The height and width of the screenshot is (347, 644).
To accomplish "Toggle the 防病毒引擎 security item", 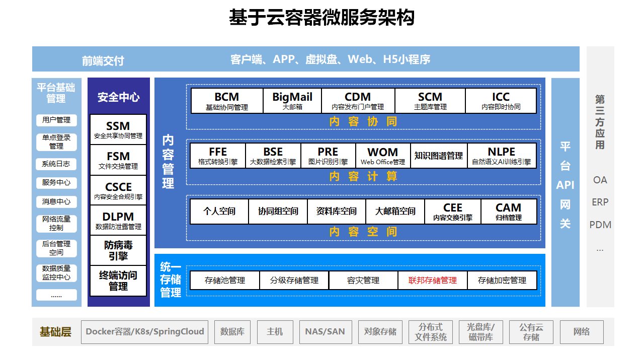I will tap(117, 250).
